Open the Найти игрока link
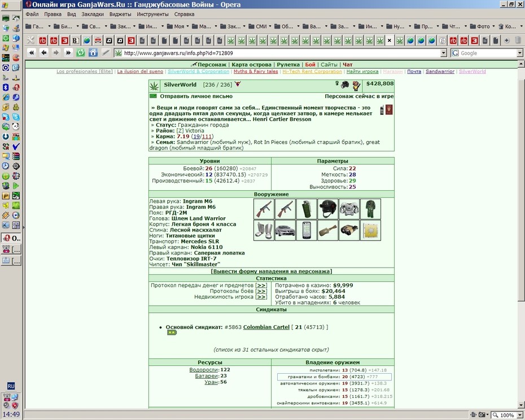This screenshot has width=525, height=420. [362, 71]
